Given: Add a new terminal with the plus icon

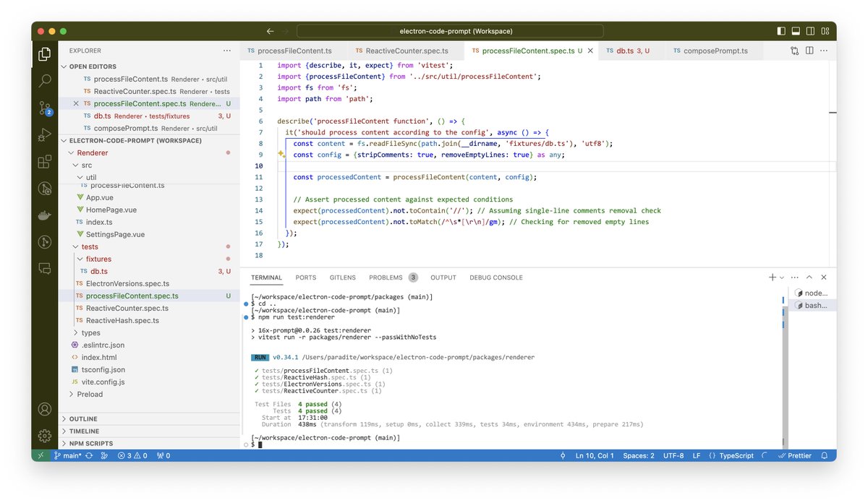Looking at the screenshot, I should (x=772, y=278).
